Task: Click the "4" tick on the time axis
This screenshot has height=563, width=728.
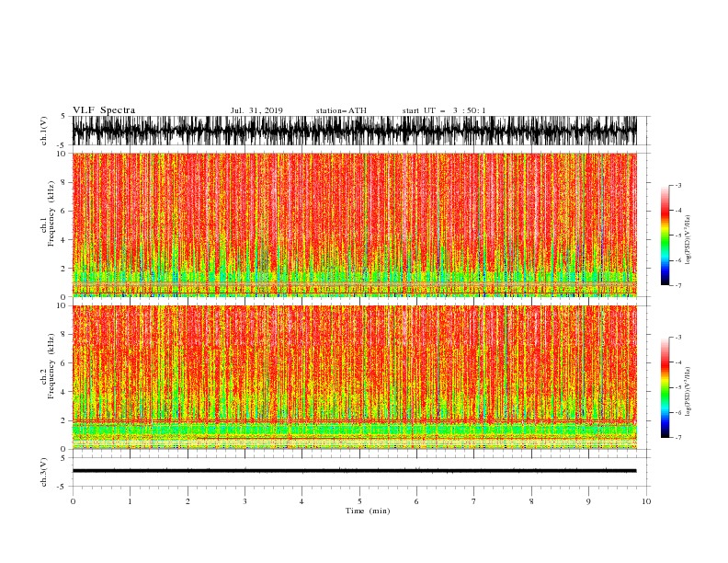Action: pyautogui.click(x=301, y=501)
